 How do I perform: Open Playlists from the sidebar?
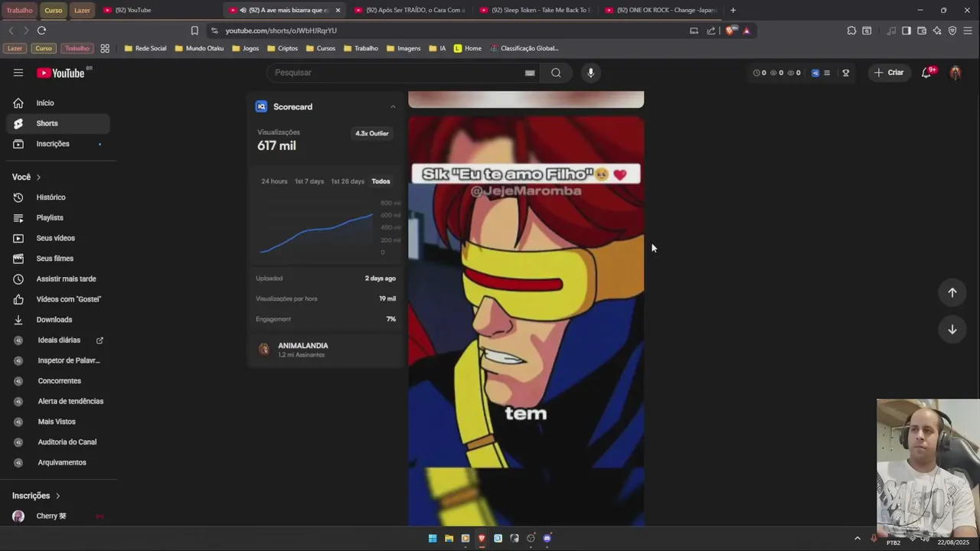pos(58,217)
